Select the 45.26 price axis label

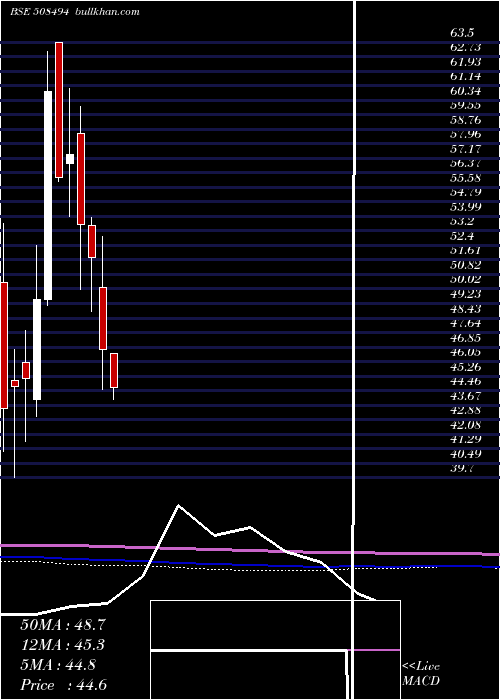pos(466,367)
